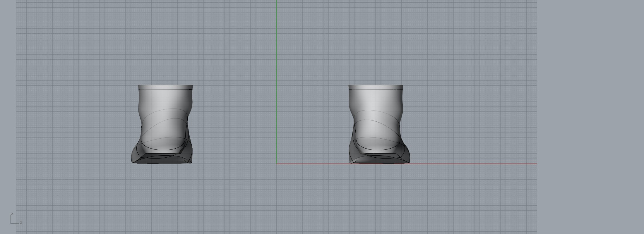Click the curved isocurve on right vase's middle
644x234 pixels.
click(376, 121)
